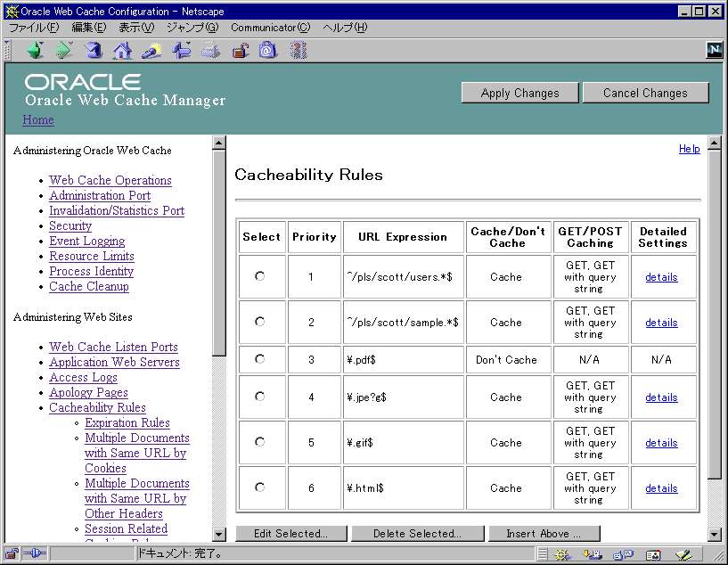
Task: Open Invalidation/Statistics Port link
Action: (117, 211)
